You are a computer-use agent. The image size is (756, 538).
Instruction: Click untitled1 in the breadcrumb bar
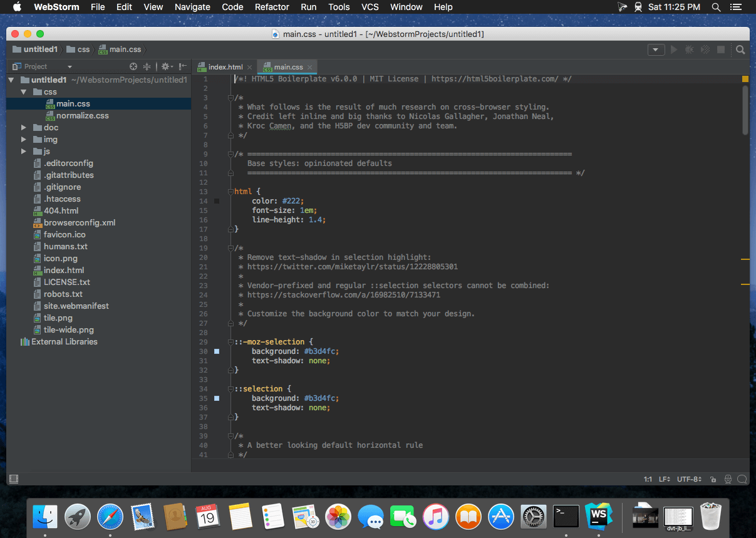[x=34, y=49]
